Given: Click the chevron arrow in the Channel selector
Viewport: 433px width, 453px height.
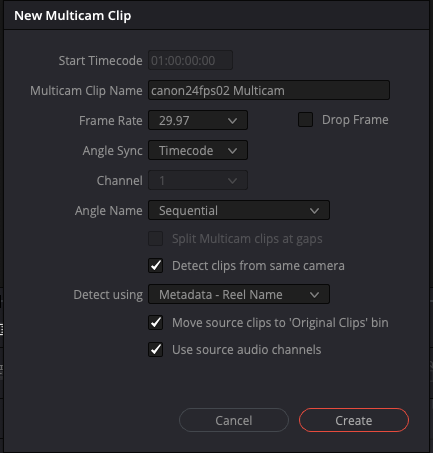Looking at the screenshot, I should (232, 181).
